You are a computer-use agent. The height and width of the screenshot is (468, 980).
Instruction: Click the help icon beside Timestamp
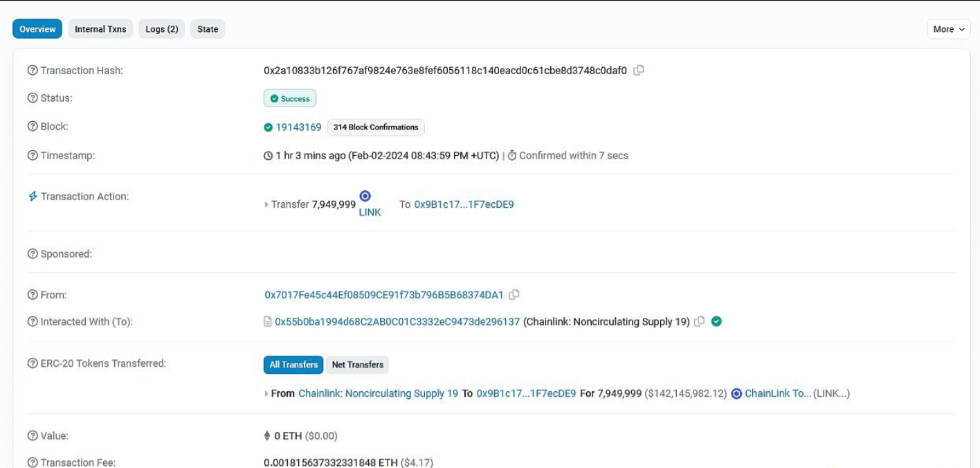(x=33, y=156)
